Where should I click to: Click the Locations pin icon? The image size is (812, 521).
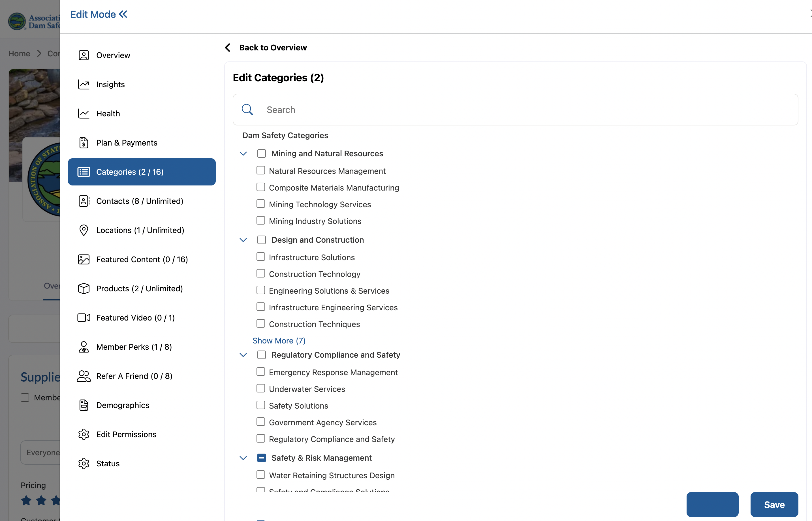[84, 230]
